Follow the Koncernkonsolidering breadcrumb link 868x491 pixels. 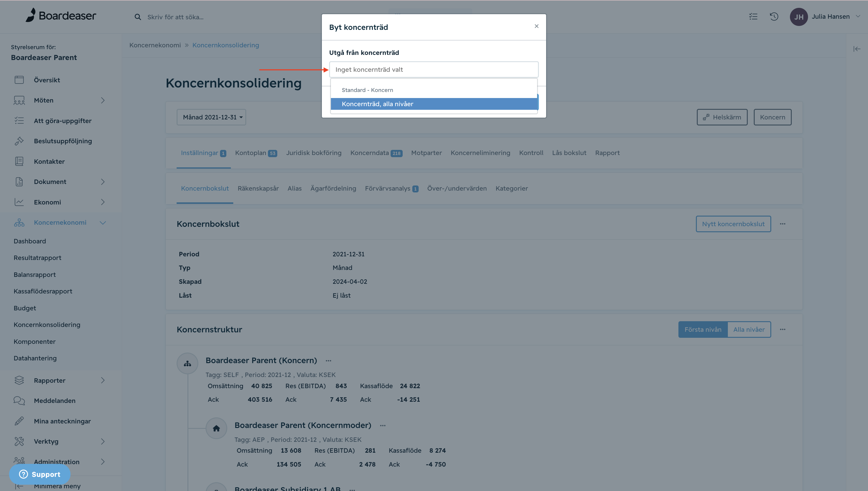(x=225, y=45)
